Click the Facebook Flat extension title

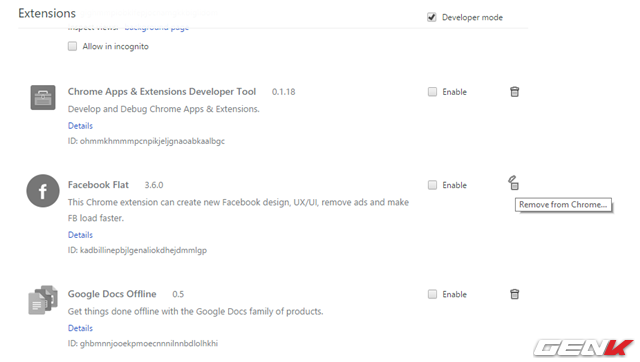[x=98, y=185]
